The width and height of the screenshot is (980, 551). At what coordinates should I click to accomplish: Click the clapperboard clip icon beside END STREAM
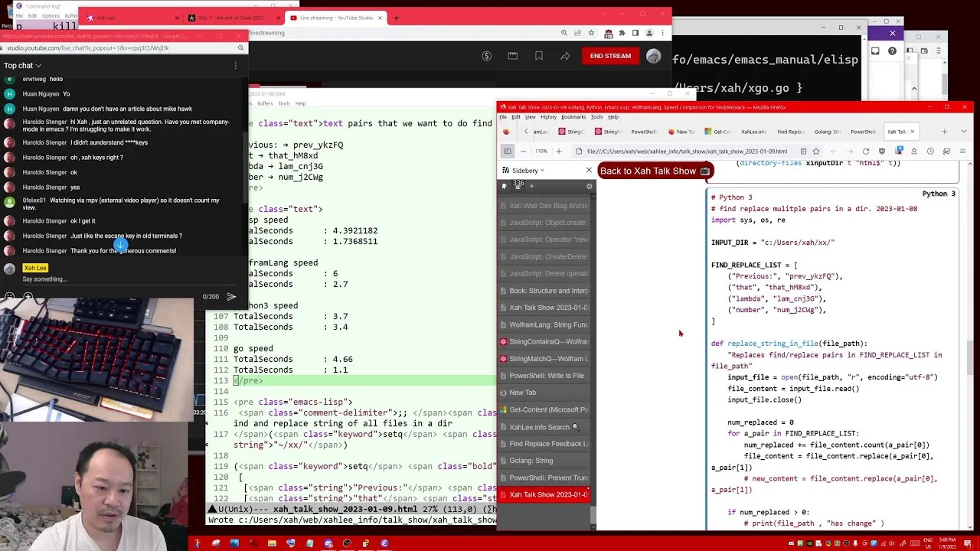(513, 56)
